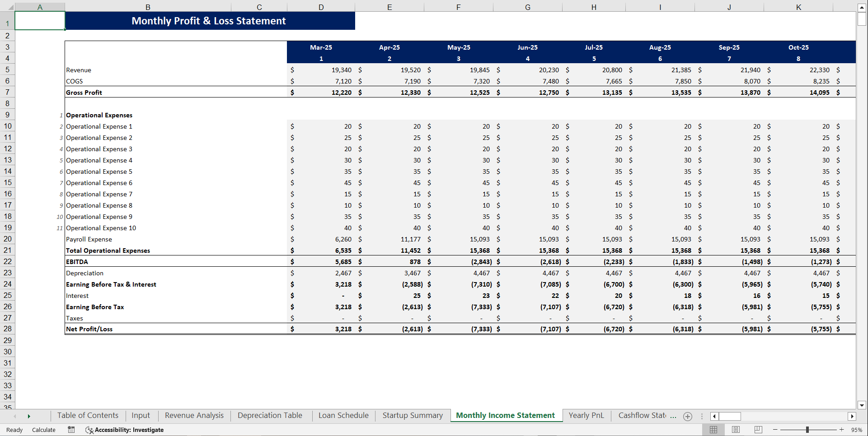Start macro recording from the status bar
868x436 pixels.
point(71,430)
